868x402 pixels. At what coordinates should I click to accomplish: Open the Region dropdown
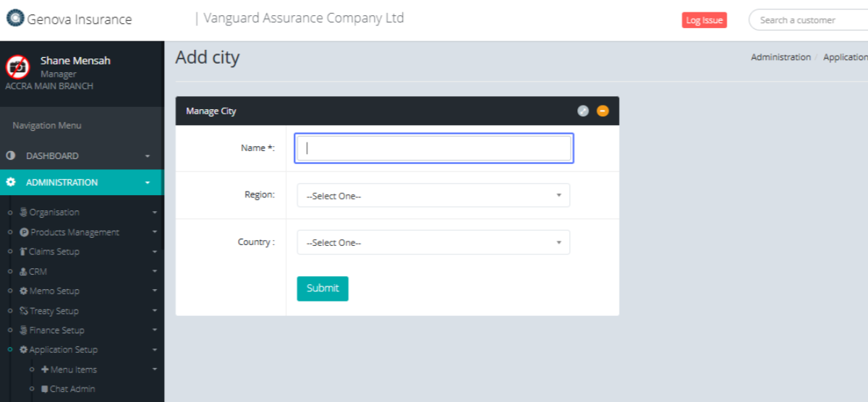point(433,196)
